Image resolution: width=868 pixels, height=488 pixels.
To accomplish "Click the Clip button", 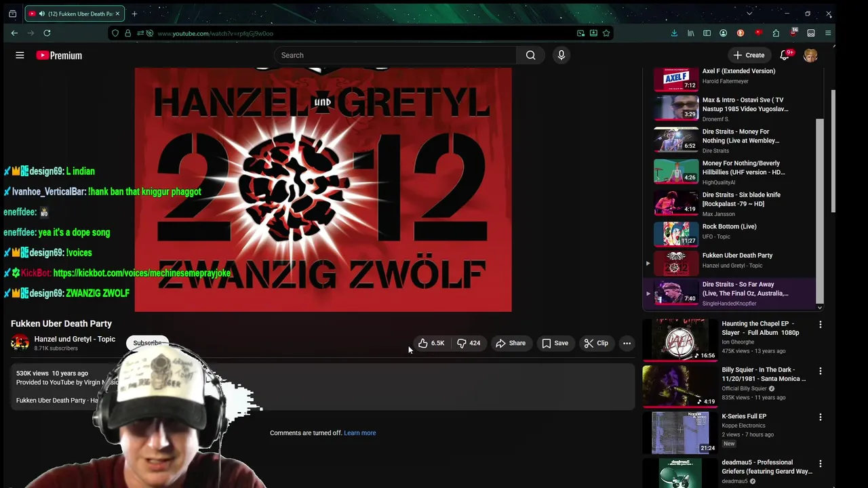I will click(x=596, y=343).
